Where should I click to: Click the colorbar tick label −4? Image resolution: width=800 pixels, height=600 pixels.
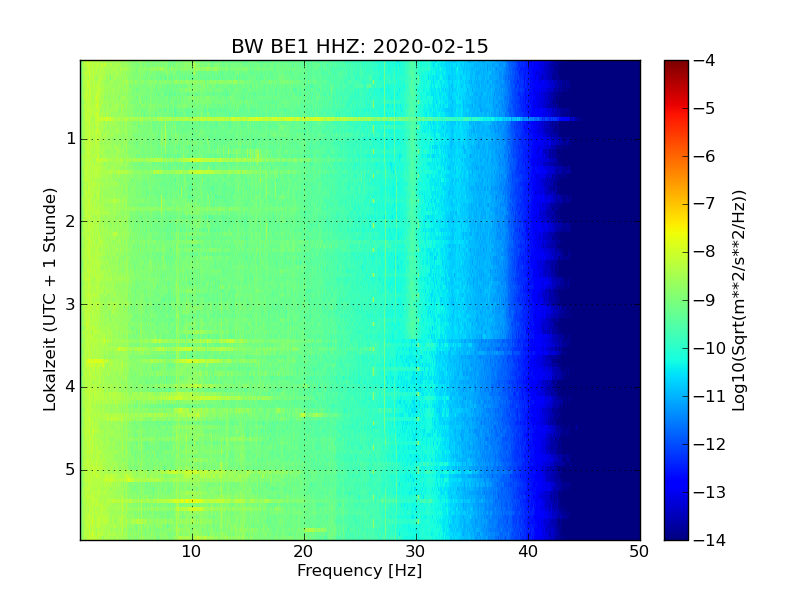[705, 60]
